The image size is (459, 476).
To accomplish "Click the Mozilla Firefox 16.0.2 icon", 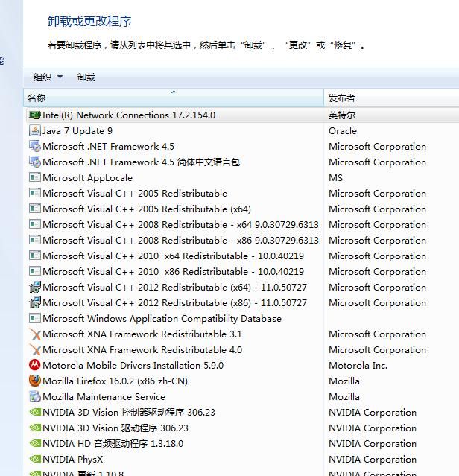I will [34, 381].
